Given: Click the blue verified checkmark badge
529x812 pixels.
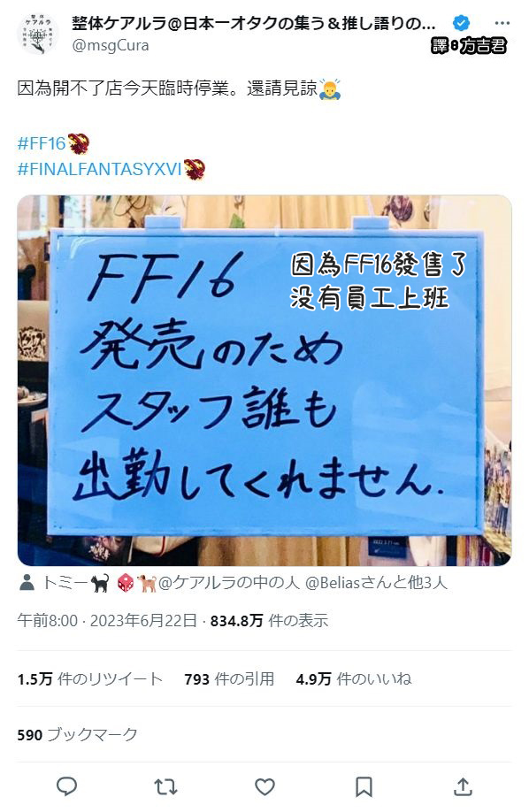Looking at the screenshot, I should pos(461,23).
